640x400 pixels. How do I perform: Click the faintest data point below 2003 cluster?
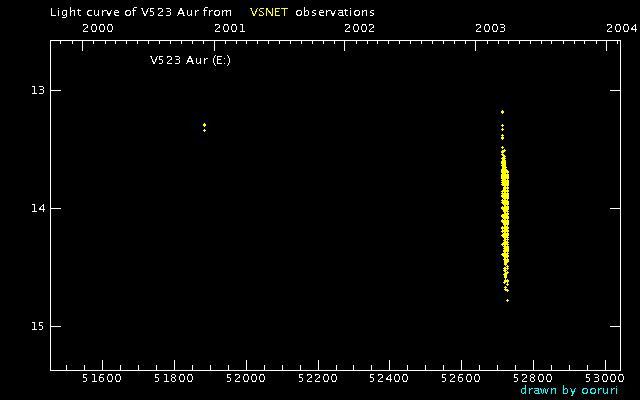507,301
